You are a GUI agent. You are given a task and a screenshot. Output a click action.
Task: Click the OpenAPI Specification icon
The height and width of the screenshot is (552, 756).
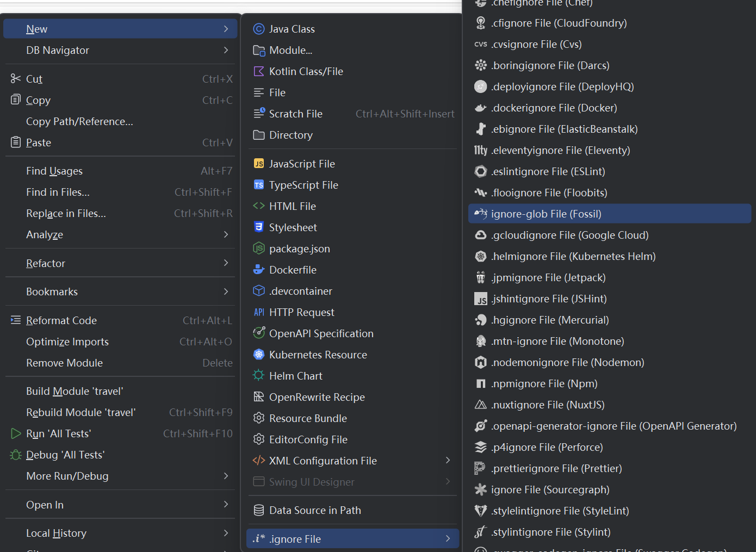(259, 333)
